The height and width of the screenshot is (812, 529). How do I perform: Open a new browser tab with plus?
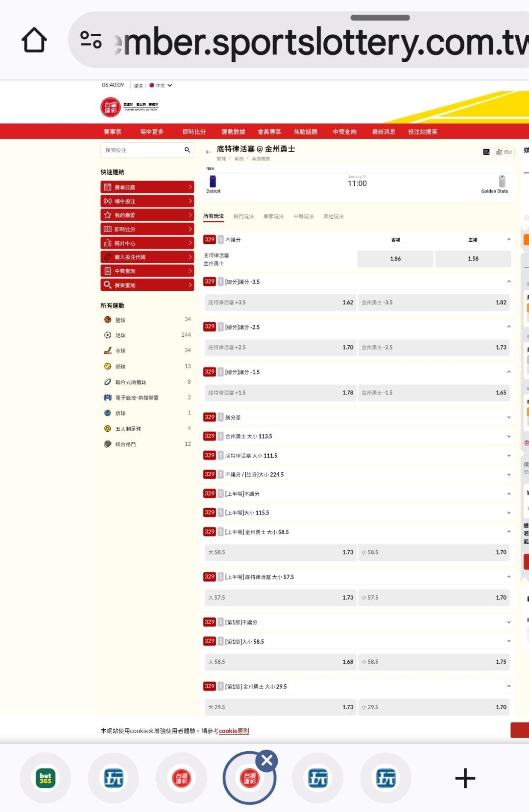(x=465, y=778)
